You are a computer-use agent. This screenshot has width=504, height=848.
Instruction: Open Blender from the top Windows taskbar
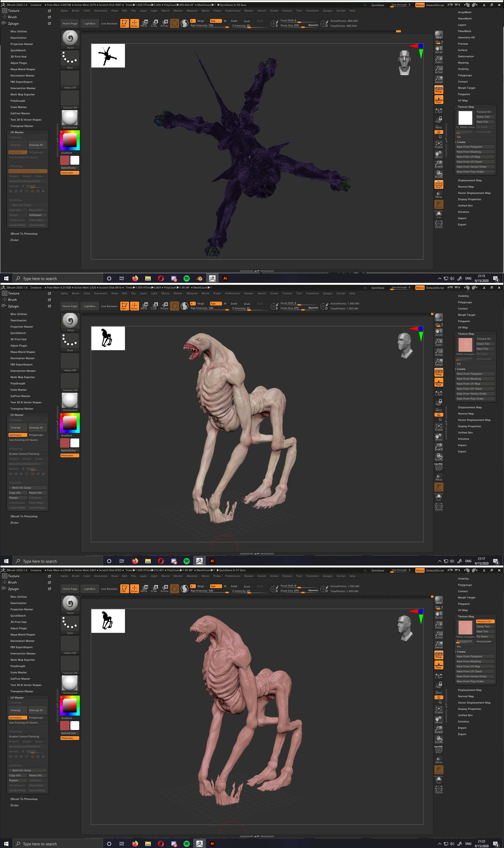point(199,278)
